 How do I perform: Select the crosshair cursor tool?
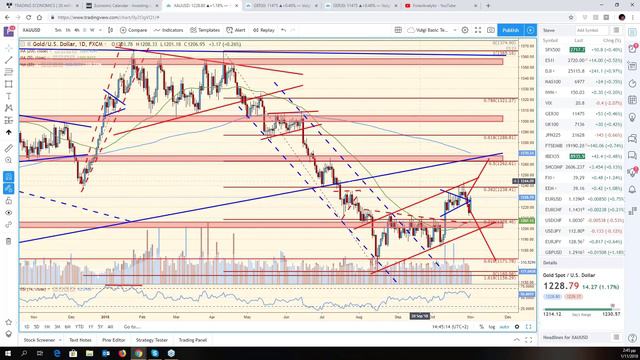tap(9, 48)
